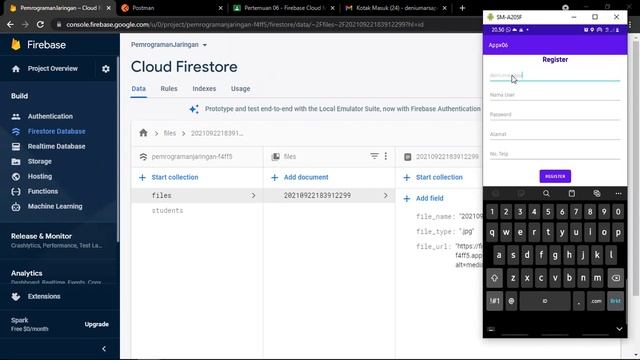This screenshot has width=640, height=360.
Task: Switch to Rules tab
Action: 169,89
